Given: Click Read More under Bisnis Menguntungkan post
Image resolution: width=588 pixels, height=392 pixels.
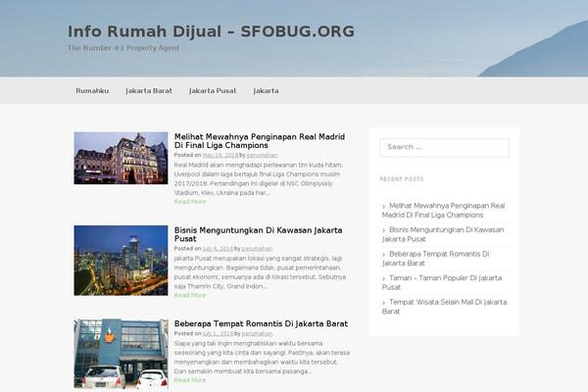Looking at the screenshot, I should coord(190,295).
